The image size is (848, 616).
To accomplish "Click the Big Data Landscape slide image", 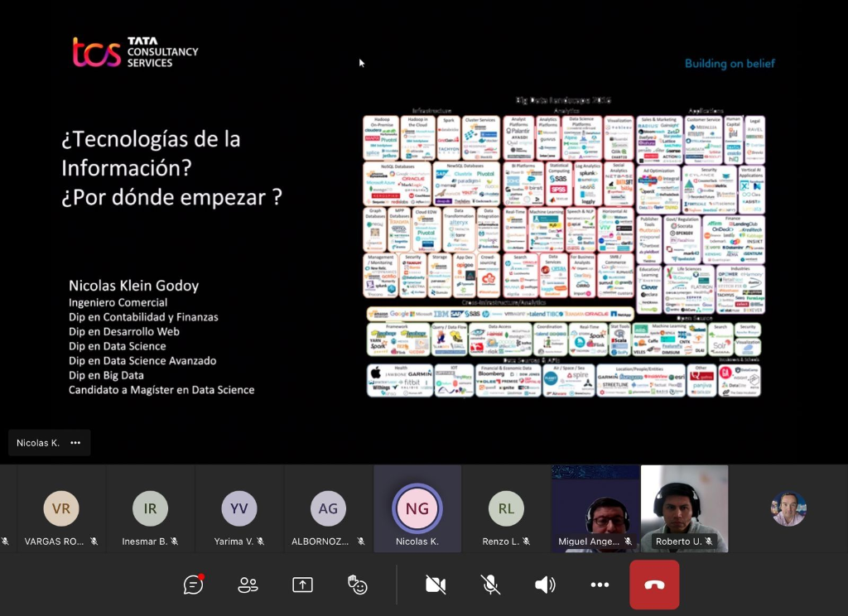I will point(564,247).
